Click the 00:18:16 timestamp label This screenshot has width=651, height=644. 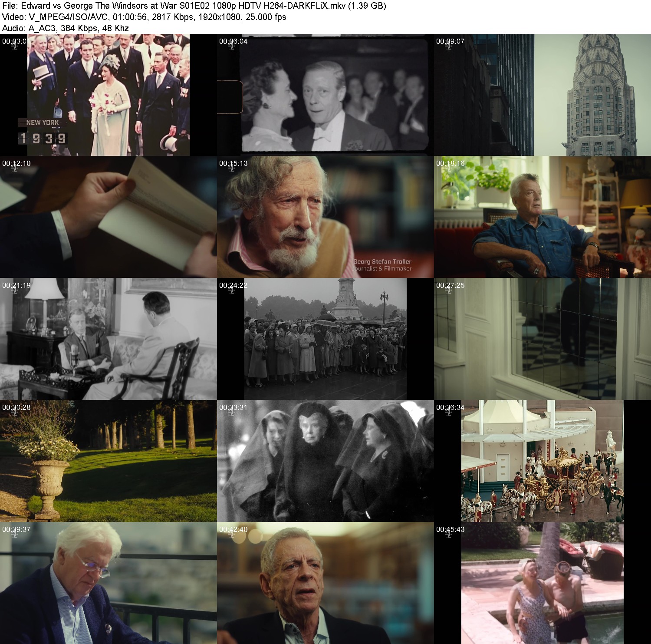[450, 163]
